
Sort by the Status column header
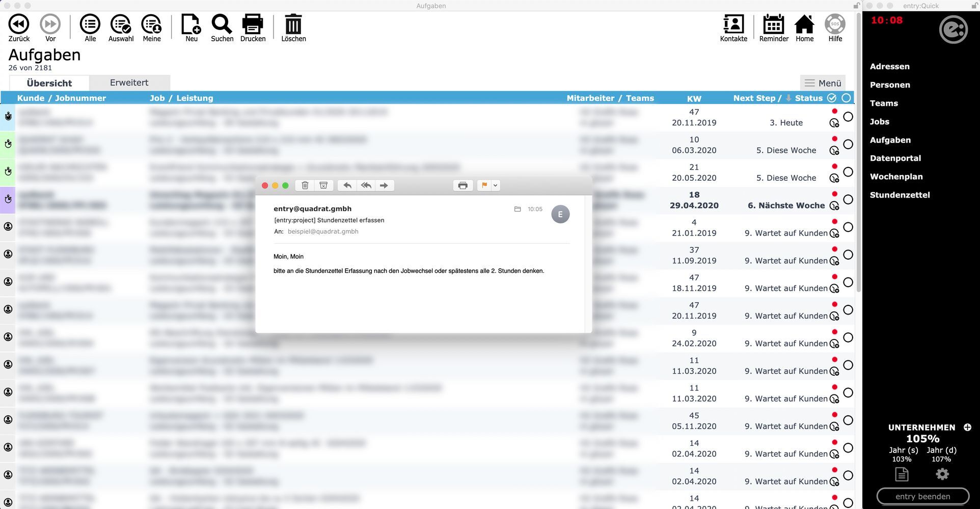tap(808, 98)
